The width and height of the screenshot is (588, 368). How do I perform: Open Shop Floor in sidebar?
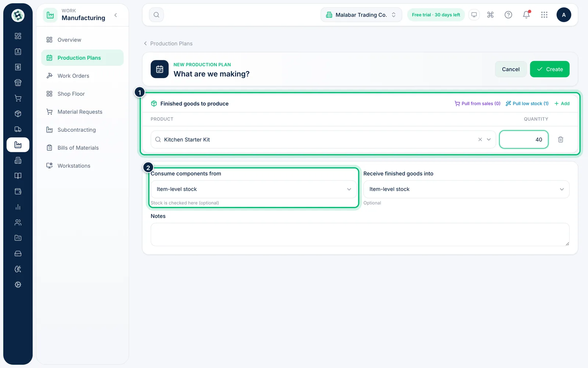click(x=82, y=94)
